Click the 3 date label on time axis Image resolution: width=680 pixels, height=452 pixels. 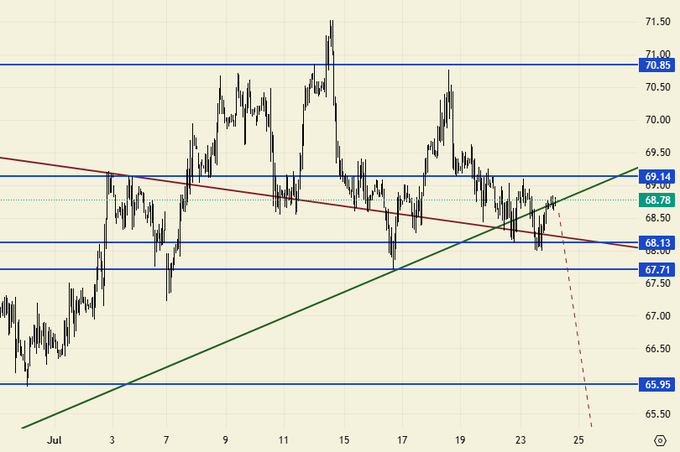(x=113, y=440)
